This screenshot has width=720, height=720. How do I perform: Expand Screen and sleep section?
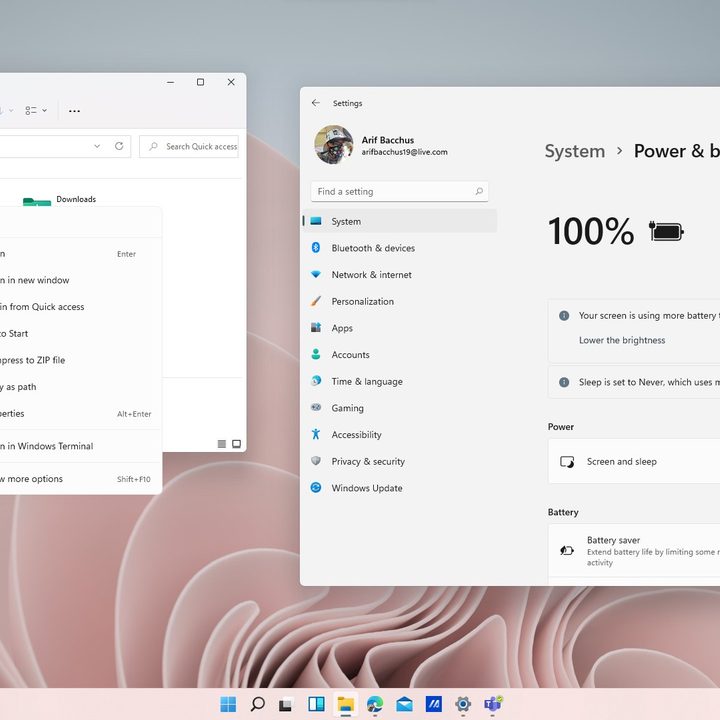click(634, 461)
